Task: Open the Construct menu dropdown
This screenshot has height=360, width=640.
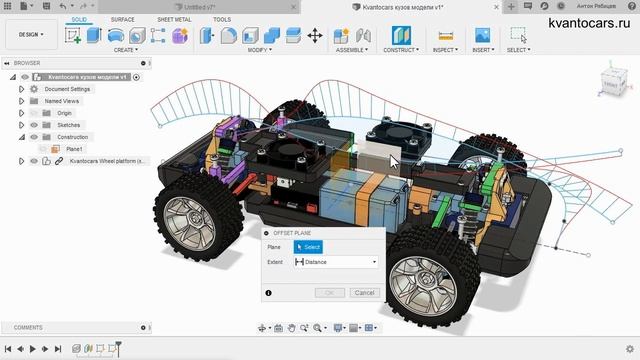Action: tap(401, 50)
